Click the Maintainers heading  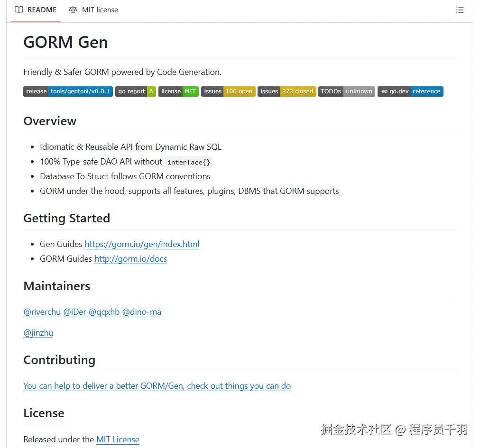coord(56,286)
